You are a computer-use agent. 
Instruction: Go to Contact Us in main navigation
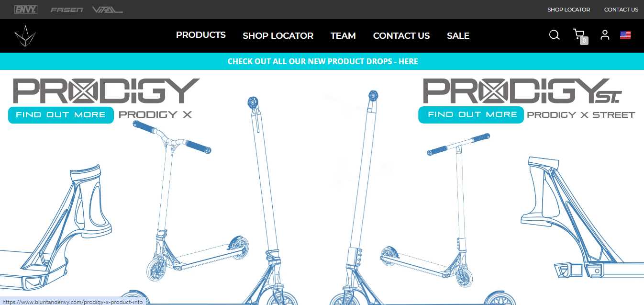pyautogui.click(x=401, y=36)
